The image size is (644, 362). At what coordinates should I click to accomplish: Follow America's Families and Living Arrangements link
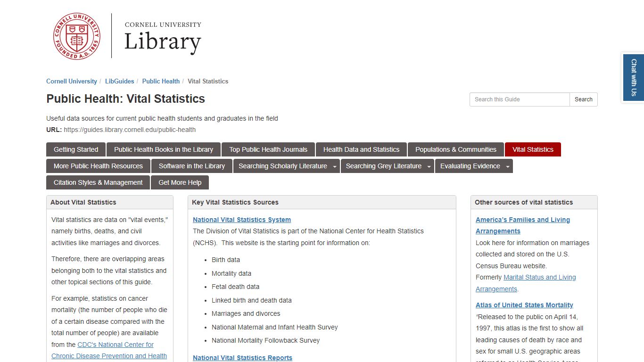(x=523, y=225)
